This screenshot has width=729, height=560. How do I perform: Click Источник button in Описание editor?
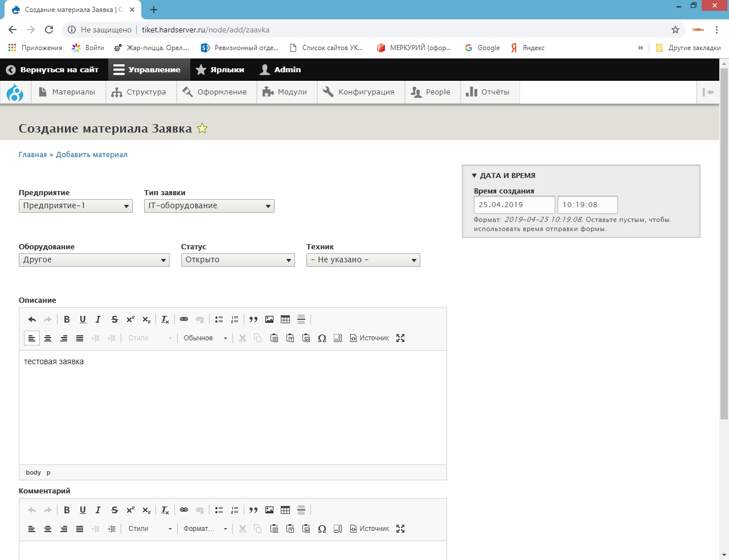coord(370,338)
